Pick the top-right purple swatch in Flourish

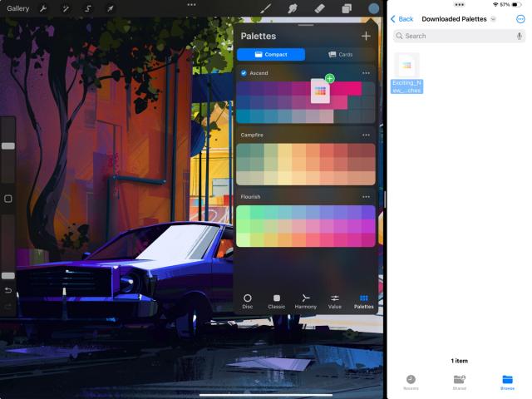point(368,212)
